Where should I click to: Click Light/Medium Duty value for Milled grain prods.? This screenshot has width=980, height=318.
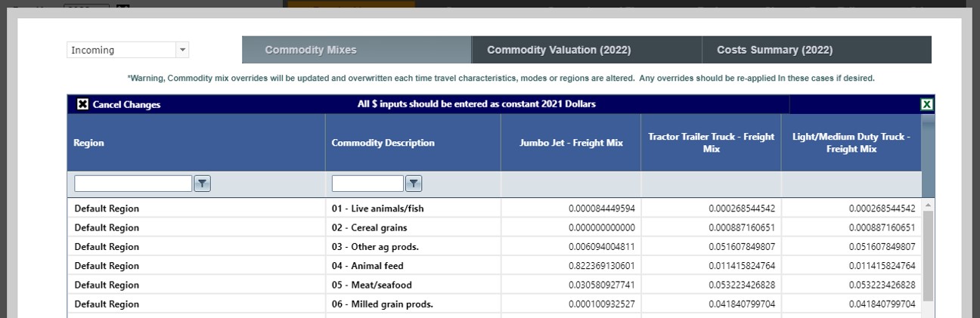tap(882, 304)
